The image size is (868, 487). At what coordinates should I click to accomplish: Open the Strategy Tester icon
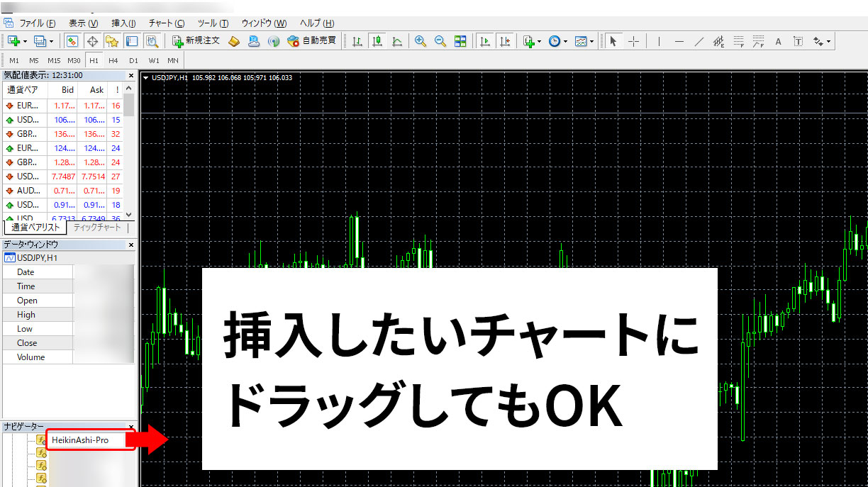[x=152, y=41]
